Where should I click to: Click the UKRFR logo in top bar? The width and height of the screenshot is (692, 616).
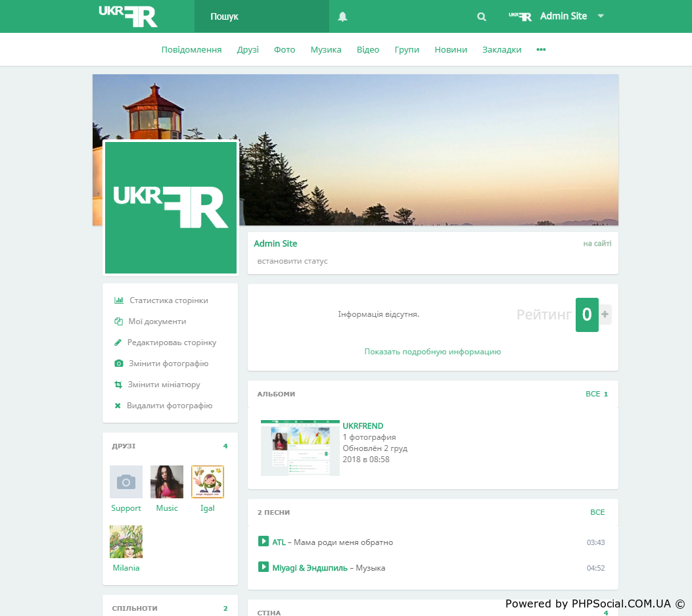[128, 16]
